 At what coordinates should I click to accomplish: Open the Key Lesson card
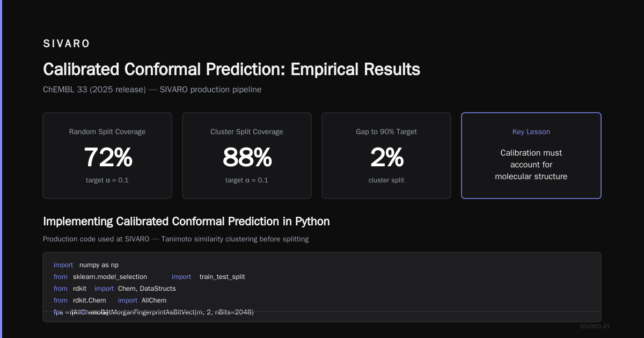[x=531, y=156]
